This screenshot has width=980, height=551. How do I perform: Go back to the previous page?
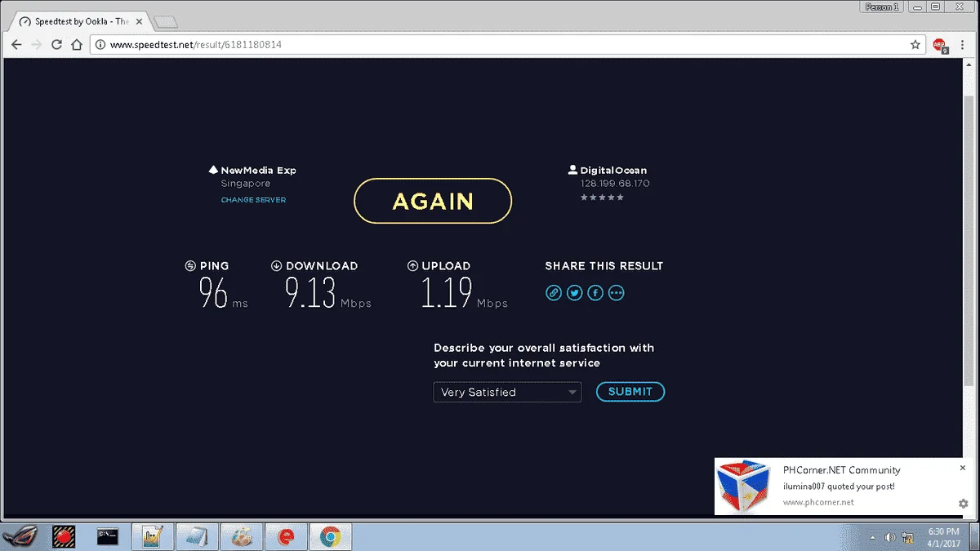coord(16,45)
